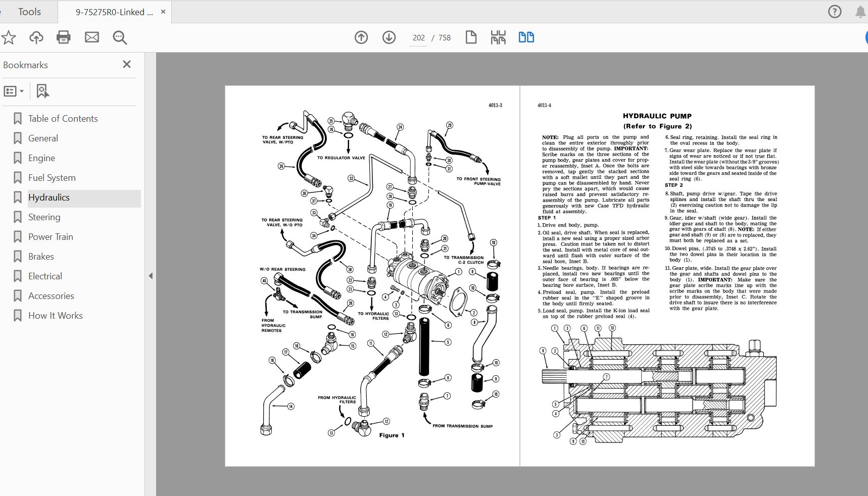868x496 pixels.
Task: Go to the previous page with the up arrow
Action: (x=361, y=37)
